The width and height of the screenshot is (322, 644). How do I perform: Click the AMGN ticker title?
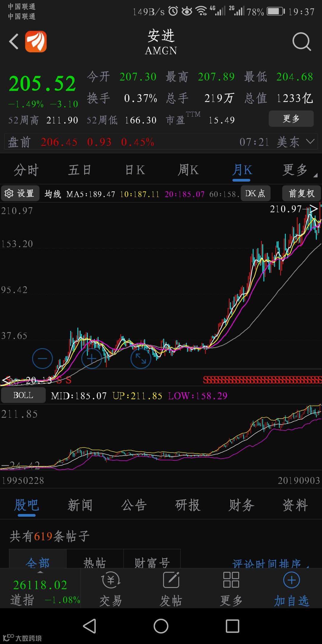(x=161, y=51)
